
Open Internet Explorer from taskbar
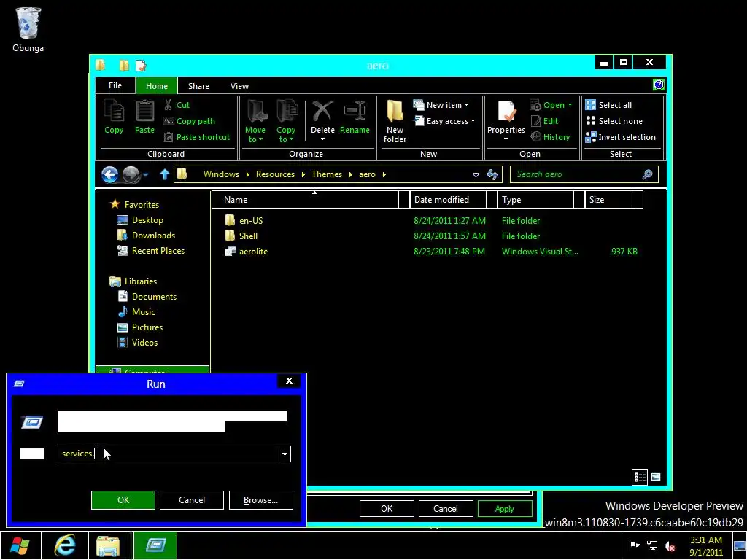tap(64, 545)
